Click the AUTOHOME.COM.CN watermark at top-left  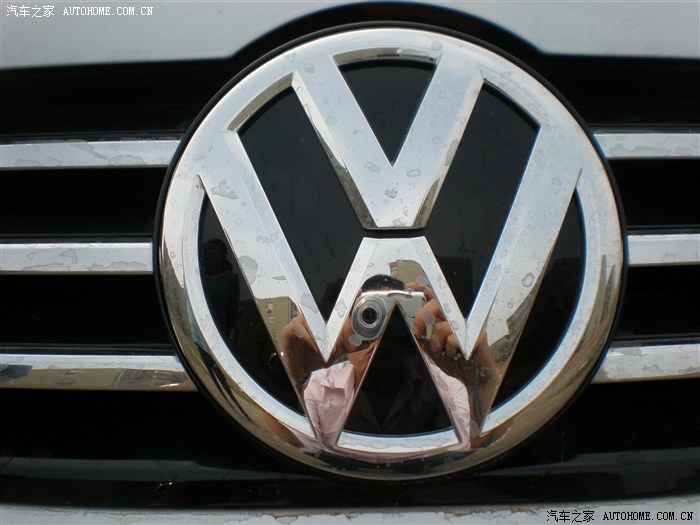[108, 11]
